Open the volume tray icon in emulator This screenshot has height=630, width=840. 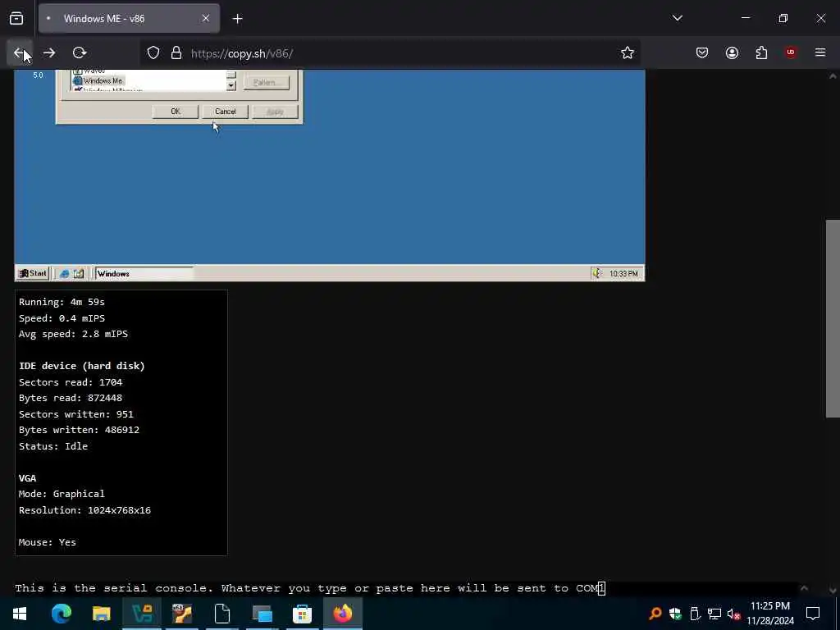point(596,274)
